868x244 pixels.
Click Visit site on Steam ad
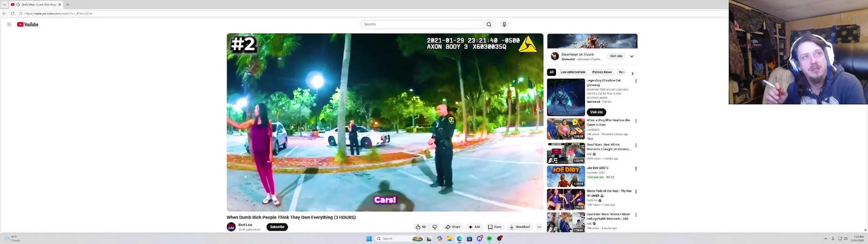pos(616,56)
